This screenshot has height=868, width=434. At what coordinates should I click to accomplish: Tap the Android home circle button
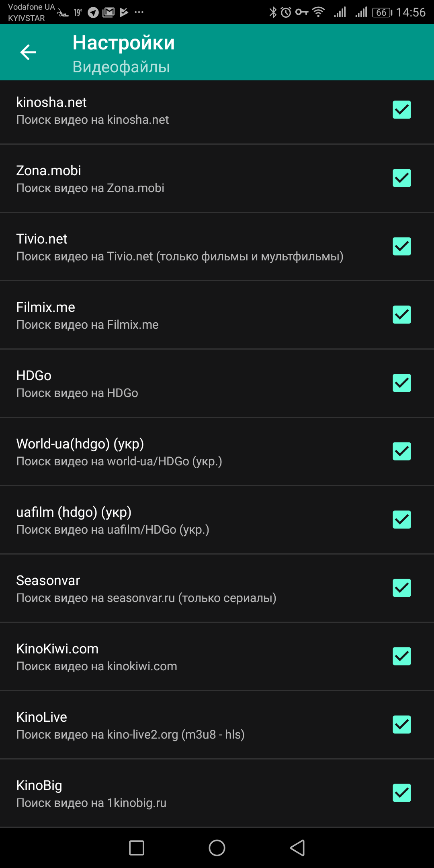pos(217,848)
